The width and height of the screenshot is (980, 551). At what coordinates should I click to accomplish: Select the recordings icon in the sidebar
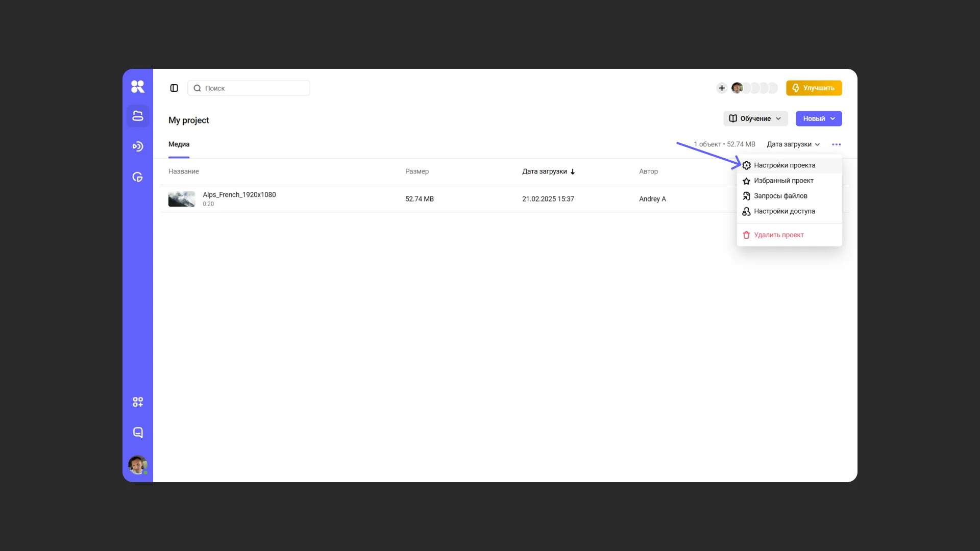tap(138, 146)
